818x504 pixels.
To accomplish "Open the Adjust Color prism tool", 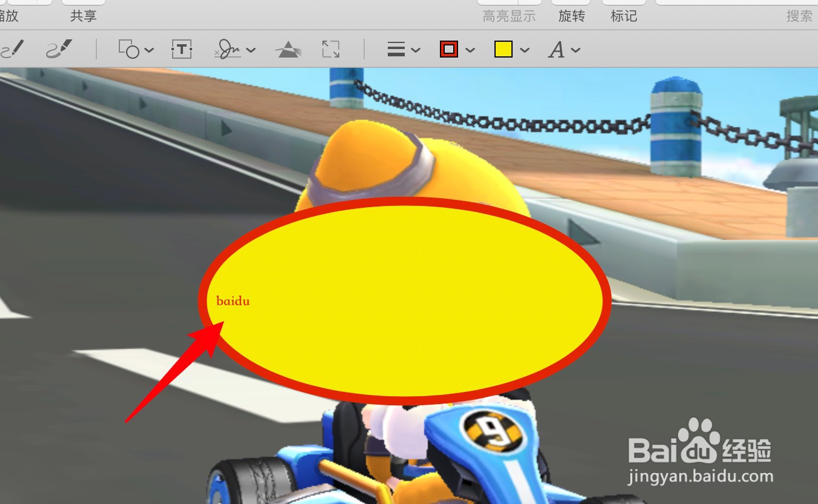I will (288, 50).
